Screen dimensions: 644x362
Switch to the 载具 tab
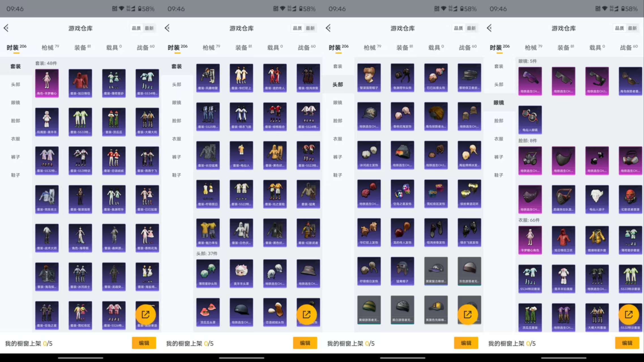112,47
